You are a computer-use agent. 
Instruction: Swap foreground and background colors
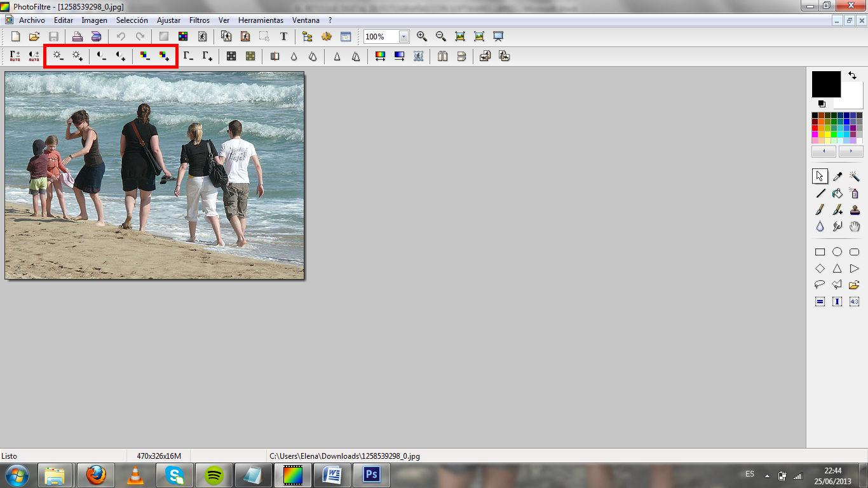[852, 76]
